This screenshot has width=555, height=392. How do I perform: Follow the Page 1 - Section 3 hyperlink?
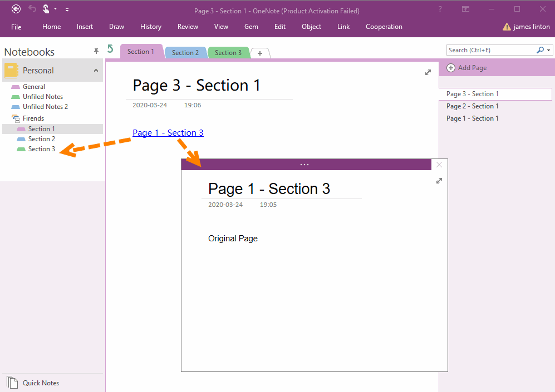click(168, 132)
